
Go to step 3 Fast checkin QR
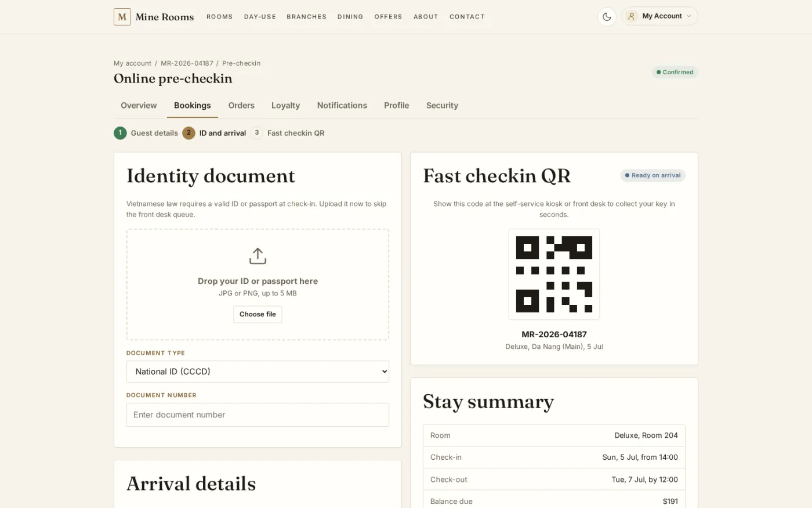click(x=287, y=133)
